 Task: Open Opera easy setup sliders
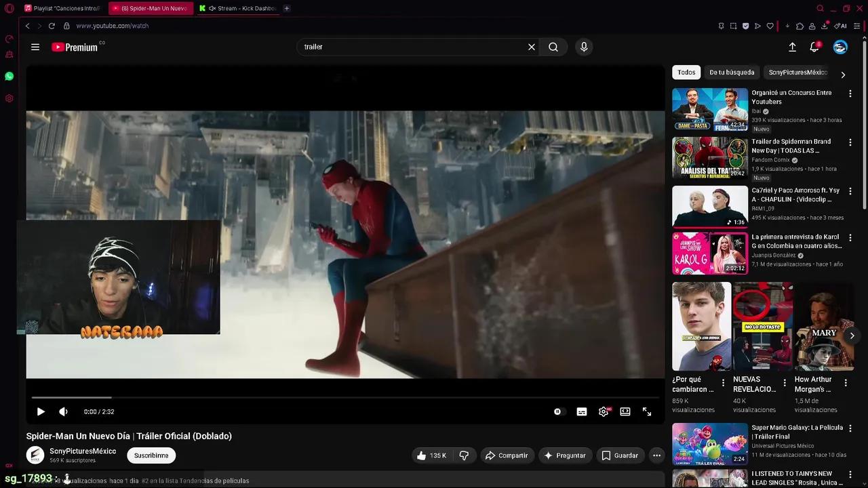(x=858, y=26)
